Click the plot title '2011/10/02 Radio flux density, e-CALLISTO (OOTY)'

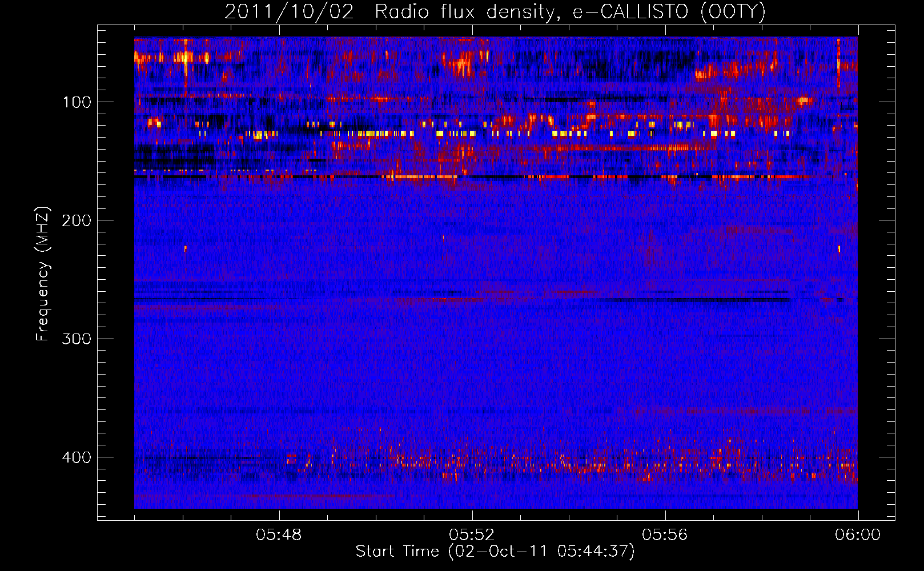[495, 12]
